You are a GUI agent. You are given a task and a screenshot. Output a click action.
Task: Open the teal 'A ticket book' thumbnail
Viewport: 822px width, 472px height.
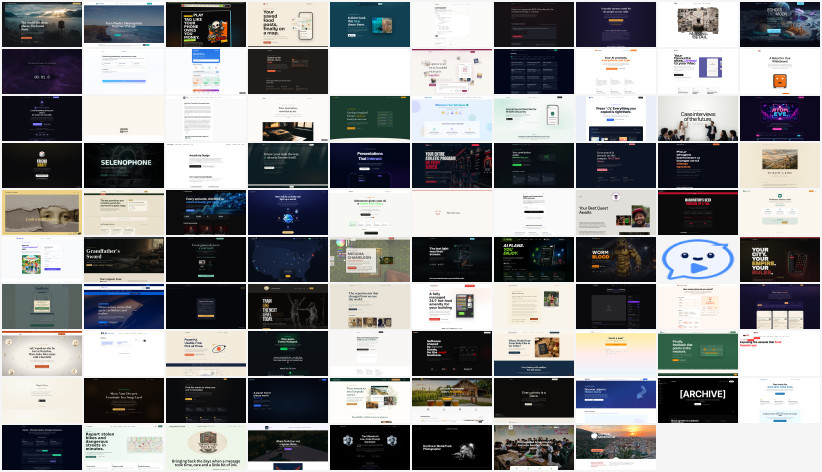(x=370, y=25)
